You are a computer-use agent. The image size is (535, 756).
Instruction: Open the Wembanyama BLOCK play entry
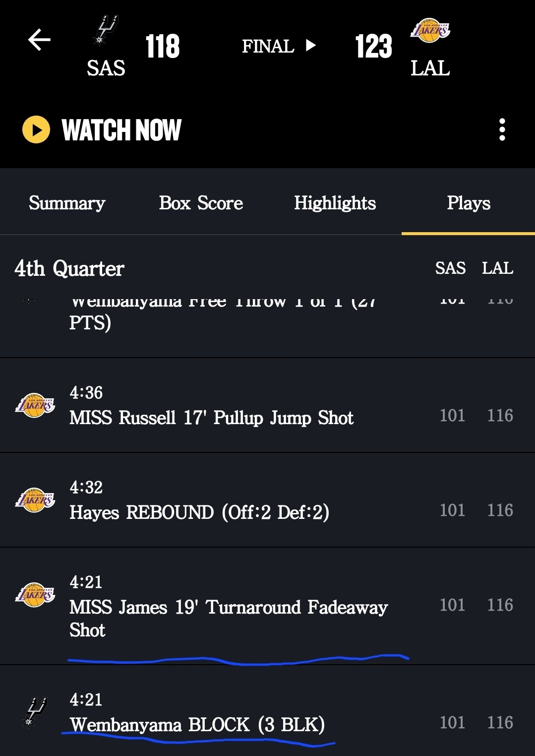pos(197,724)
